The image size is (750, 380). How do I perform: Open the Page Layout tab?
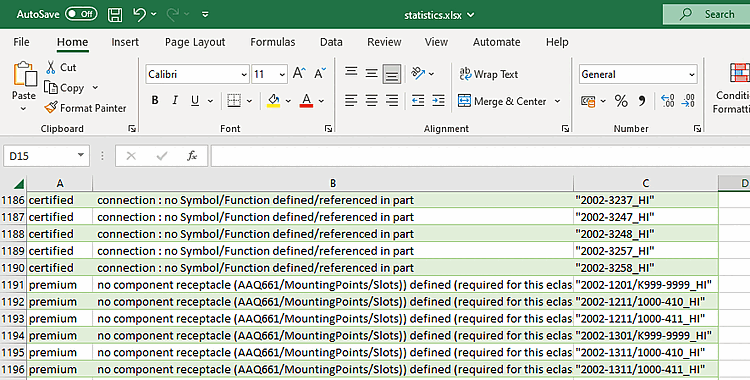click(x=195, y=42)
